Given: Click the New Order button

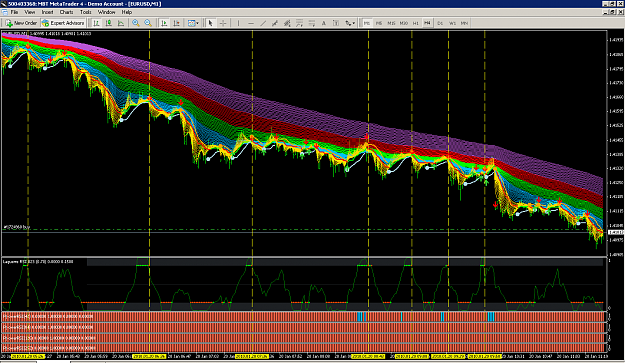Looking at the screenshot, I should [22, 23].
